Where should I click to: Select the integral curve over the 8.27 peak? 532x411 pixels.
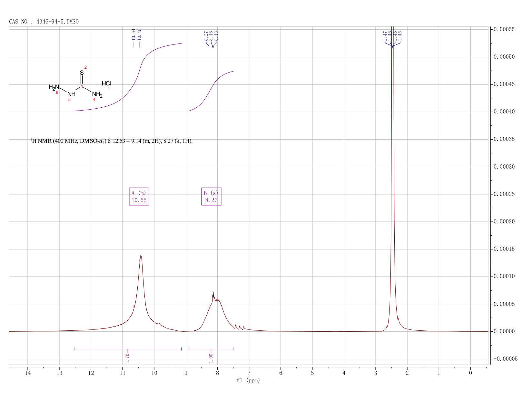click(x=211, y=91)
